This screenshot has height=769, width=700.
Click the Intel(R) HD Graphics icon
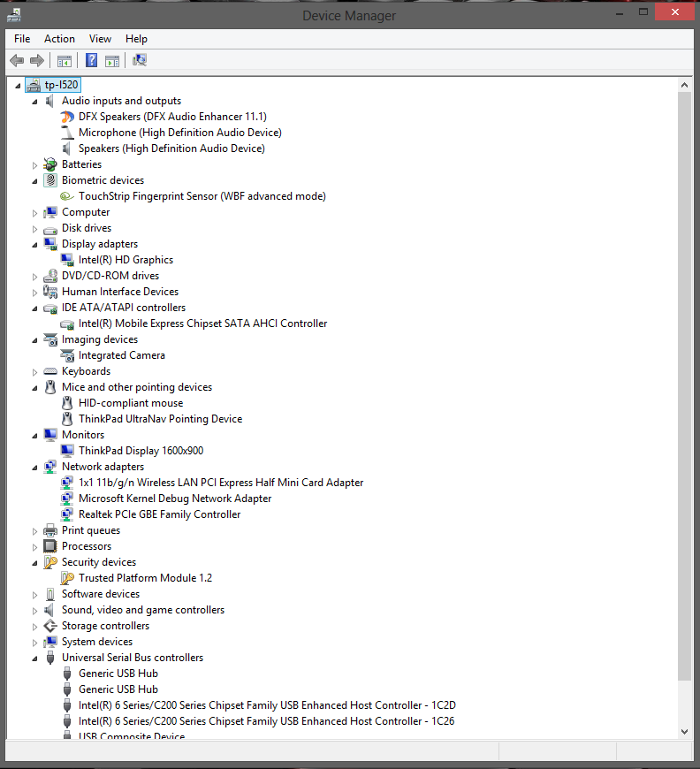[67, 260]
